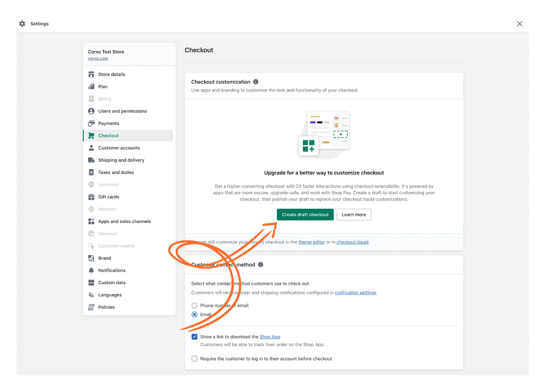Select the Payments card icon
This screenshot has height=392, width=546.
[x=91, y=123]
